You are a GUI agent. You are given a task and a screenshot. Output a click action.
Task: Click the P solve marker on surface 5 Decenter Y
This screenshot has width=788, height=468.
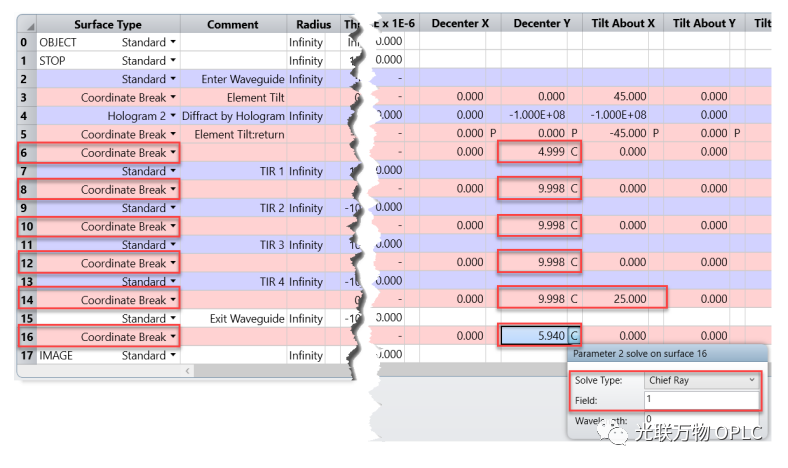(574, 134)
